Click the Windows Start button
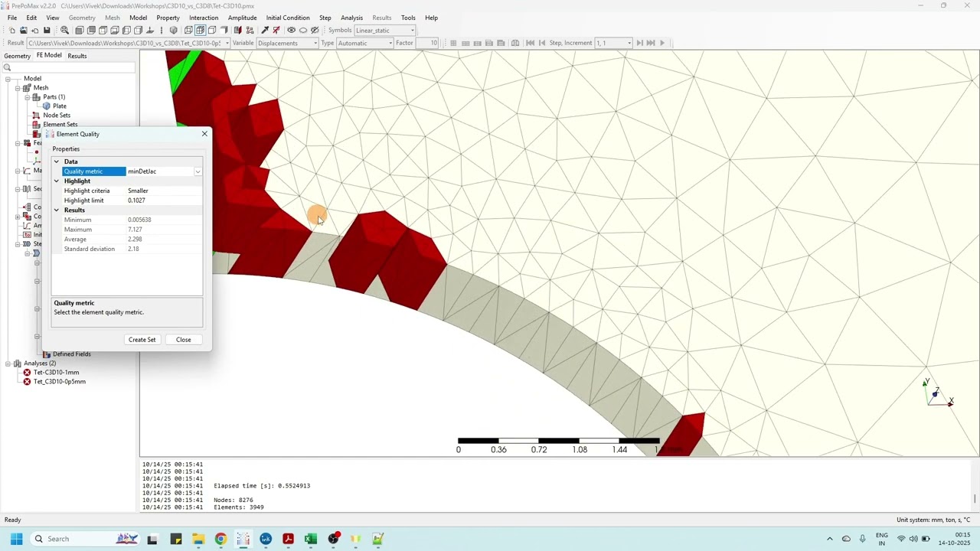This screenshot has width=980, height=551. tap(16, 539)
